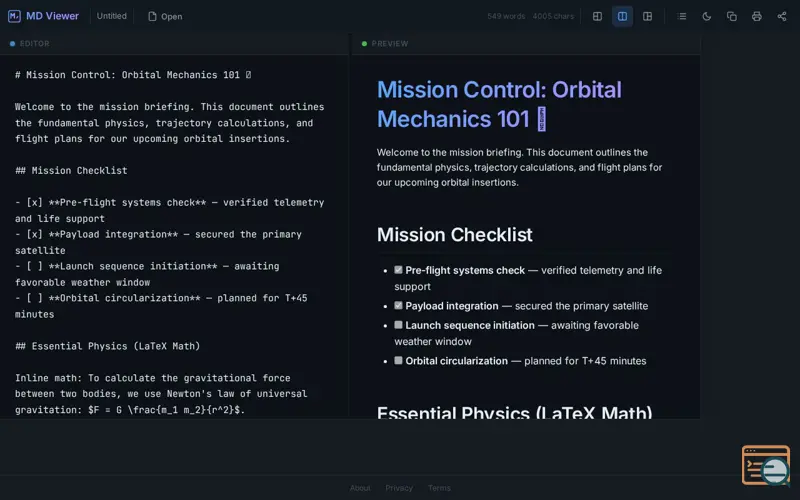
Task: Click the floating terminal widget icon
Action: pos(766,465)
